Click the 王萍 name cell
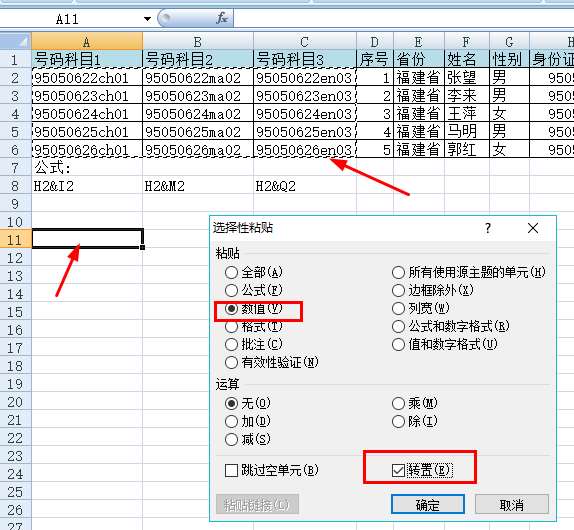The image size is (574, 530). pos(466,113)
